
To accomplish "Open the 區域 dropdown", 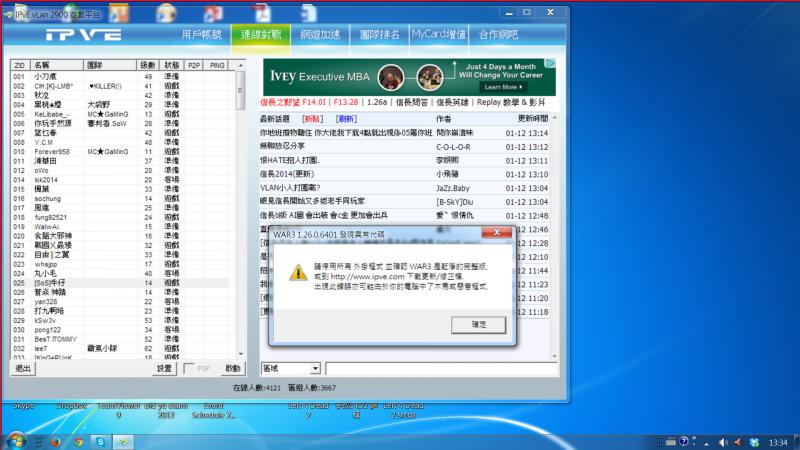I will (x=291, y=368).
